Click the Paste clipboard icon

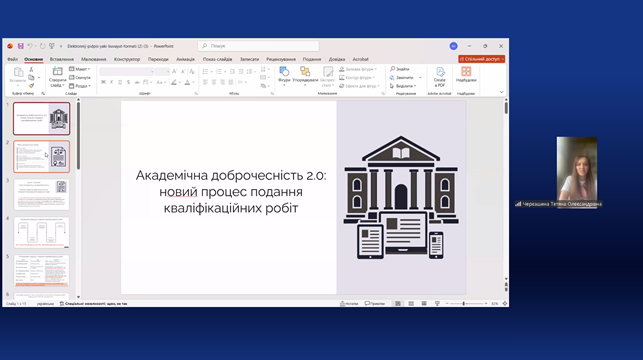pos(18,72)
